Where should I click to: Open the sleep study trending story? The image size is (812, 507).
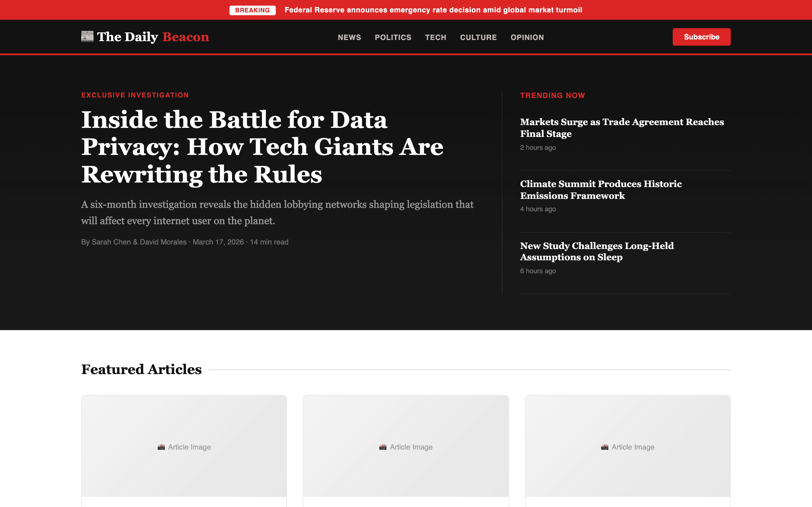point(597,252)
